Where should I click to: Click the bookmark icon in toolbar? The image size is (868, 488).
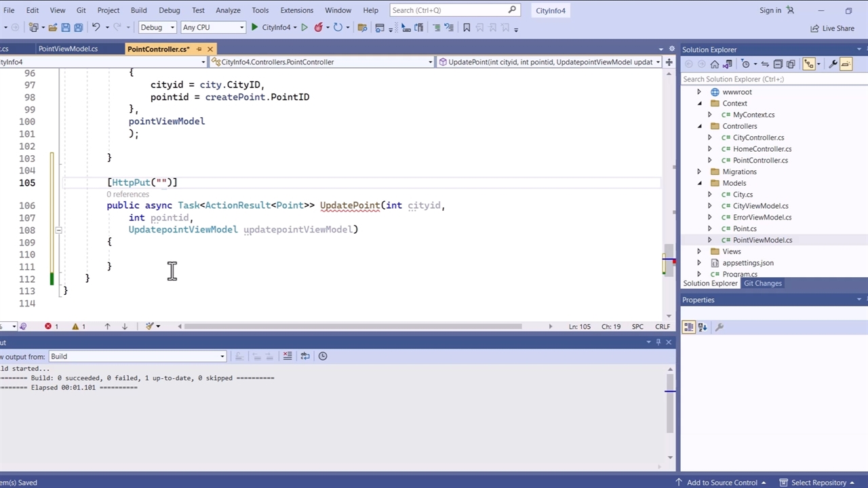[x=467, y=28]
